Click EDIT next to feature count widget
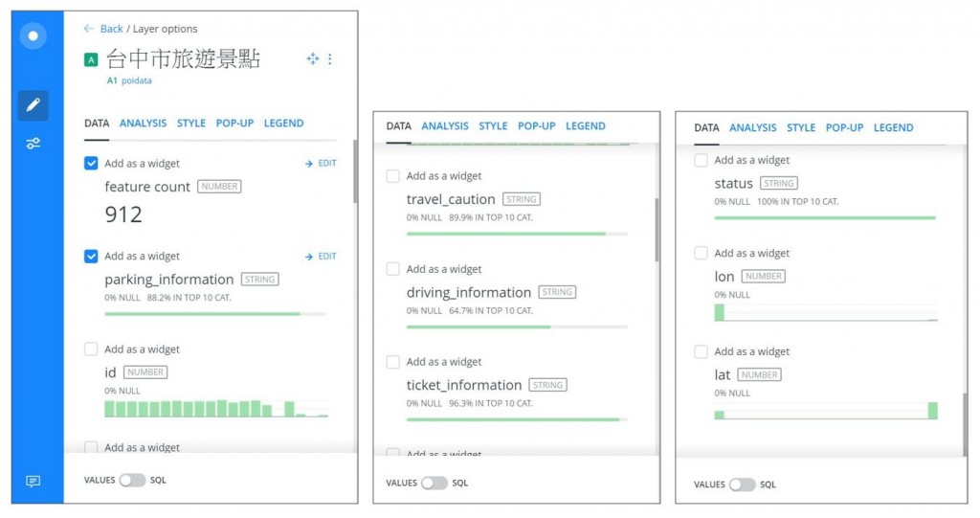980x518 pixels. tap(321, 164)
